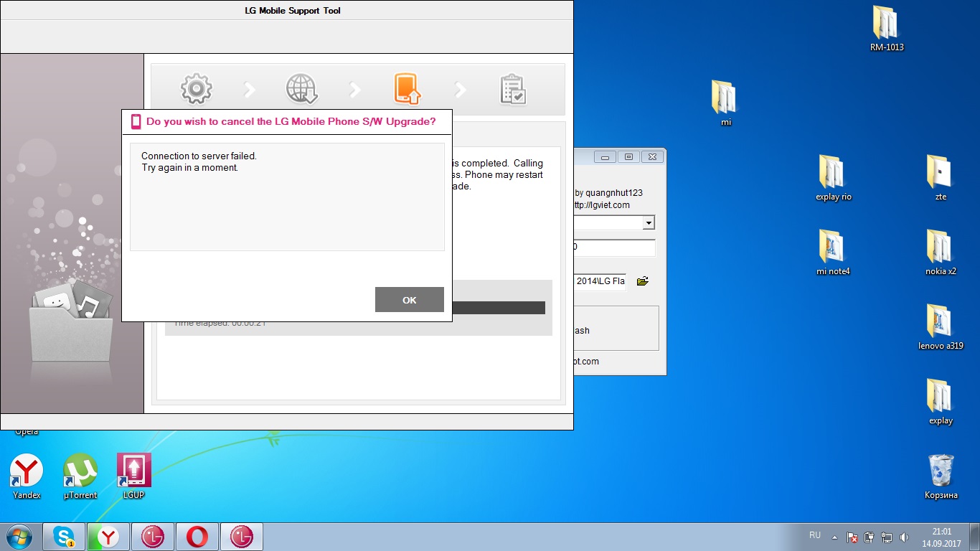Expand the dropdown in the flash tool
Screen dimensions: 980x551
[649, 223]
